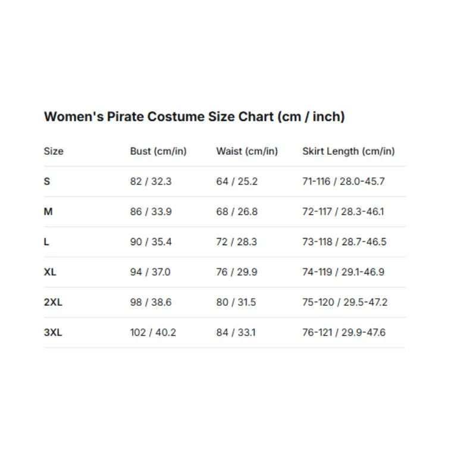Viewport: 476px width, 476px height.
Task: Select the Waist (cm/in) column header
Action: 247,151
